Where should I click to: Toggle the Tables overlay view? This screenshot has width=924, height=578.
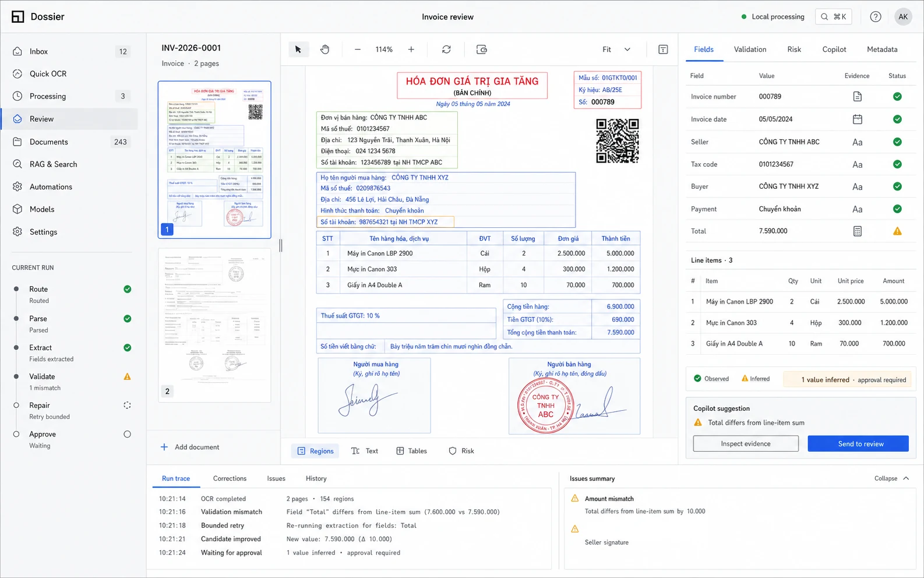(x=411, y=451)
